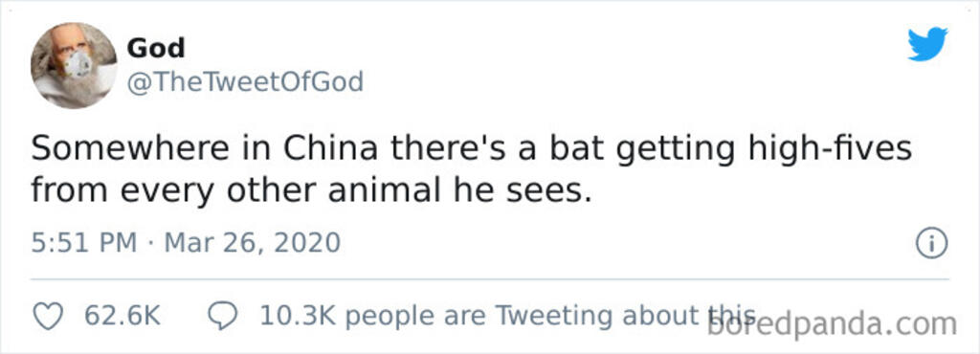Click the Twitter bird logo
The height and width of the screenshot is (354, 980).
click(x=928, y=44)
